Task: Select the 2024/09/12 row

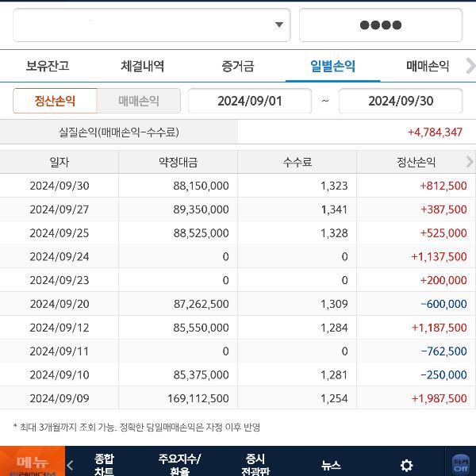Action: pyautogui.click(x=238, y=328)
